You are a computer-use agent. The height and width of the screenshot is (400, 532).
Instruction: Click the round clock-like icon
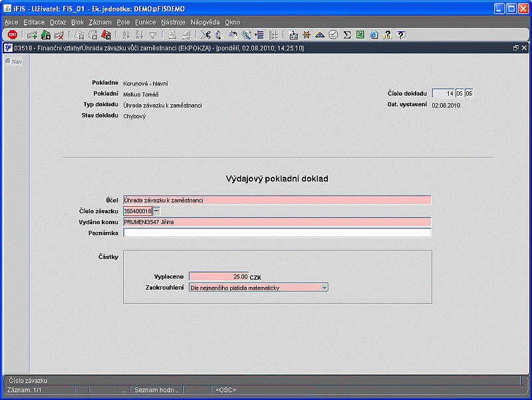click(334, 35)
